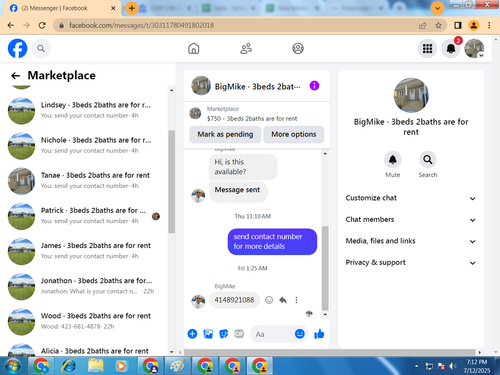Search in the BigMike conversation
The height and width of the screenshot is (375, 500).
[x=428, y=160]
